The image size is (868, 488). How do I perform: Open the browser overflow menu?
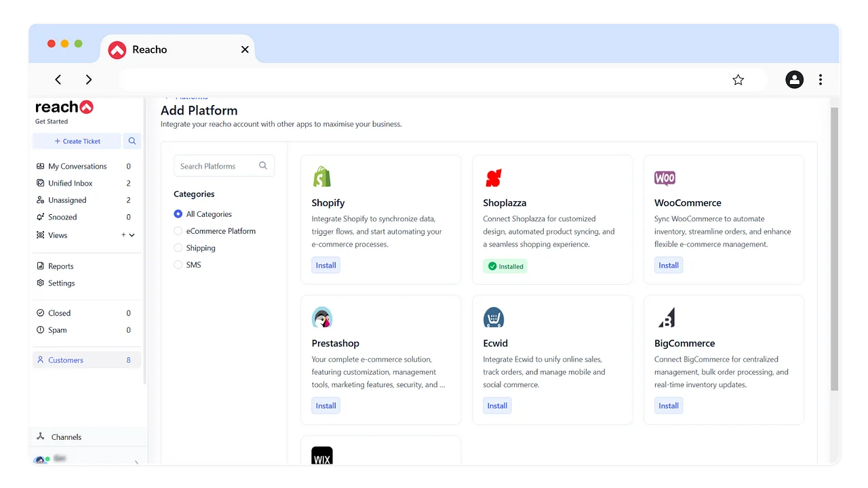pos(821,79)
